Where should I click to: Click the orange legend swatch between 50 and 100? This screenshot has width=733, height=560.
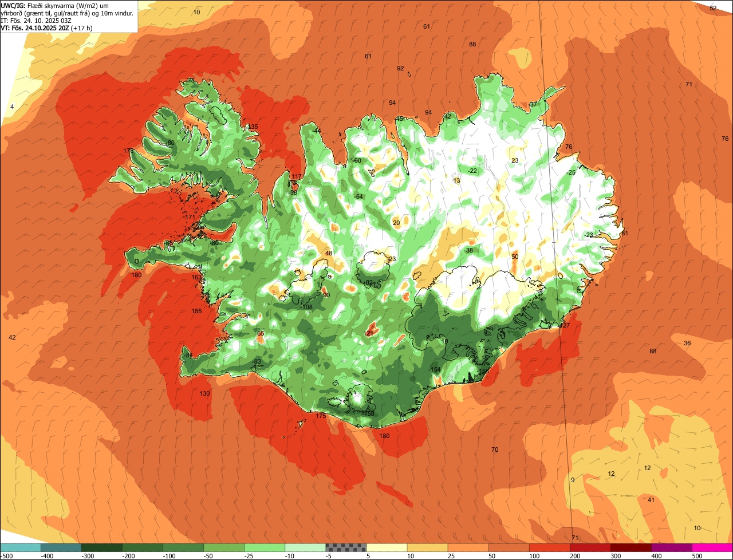[509, 547]
